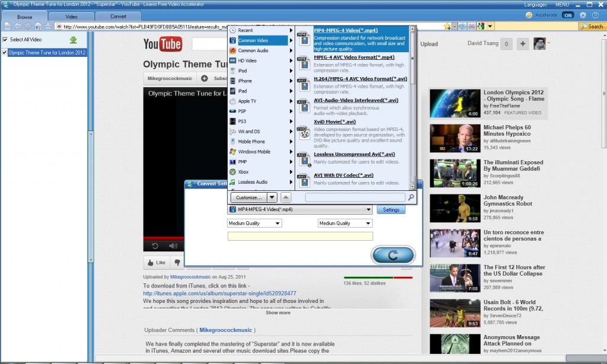This screenshot has height=364, width=607.
Task: Click the magnifier icon in format search
Action: click(411, 197)
